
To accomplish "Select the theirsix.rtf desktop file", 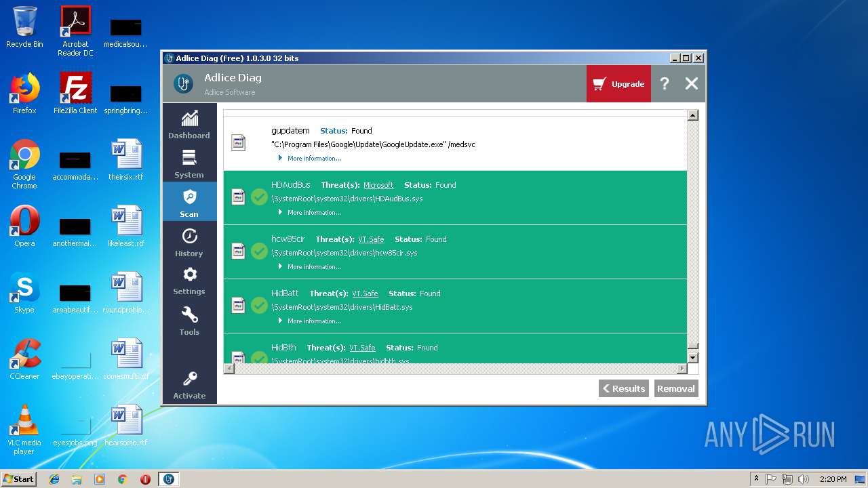I will pos(126,160).
